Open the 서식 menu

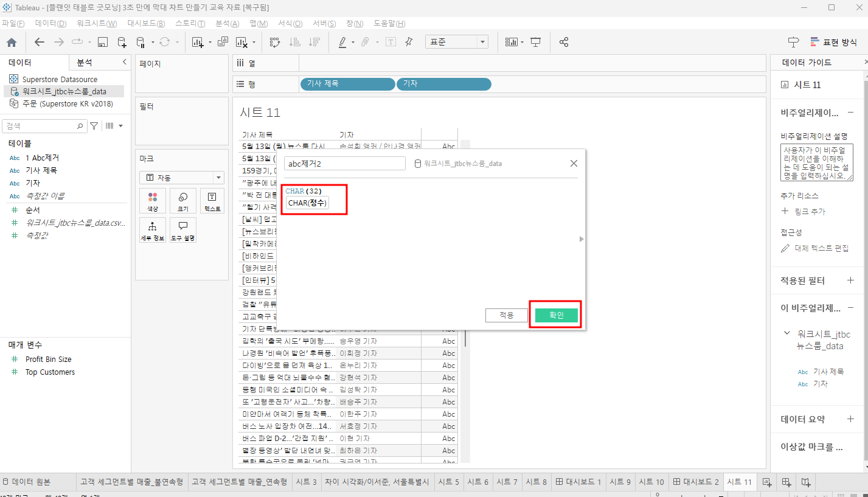tap(290, 23)
